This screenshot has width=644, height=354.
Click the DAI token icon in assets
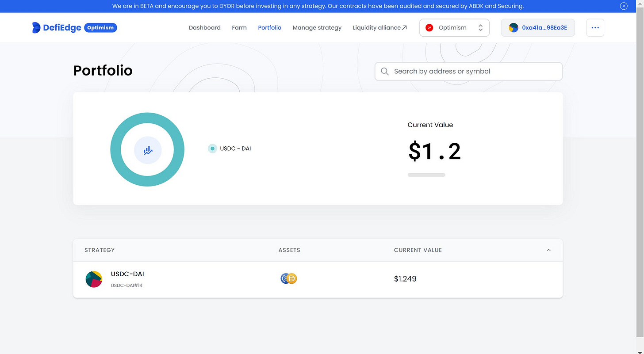[x=292, y=278]
